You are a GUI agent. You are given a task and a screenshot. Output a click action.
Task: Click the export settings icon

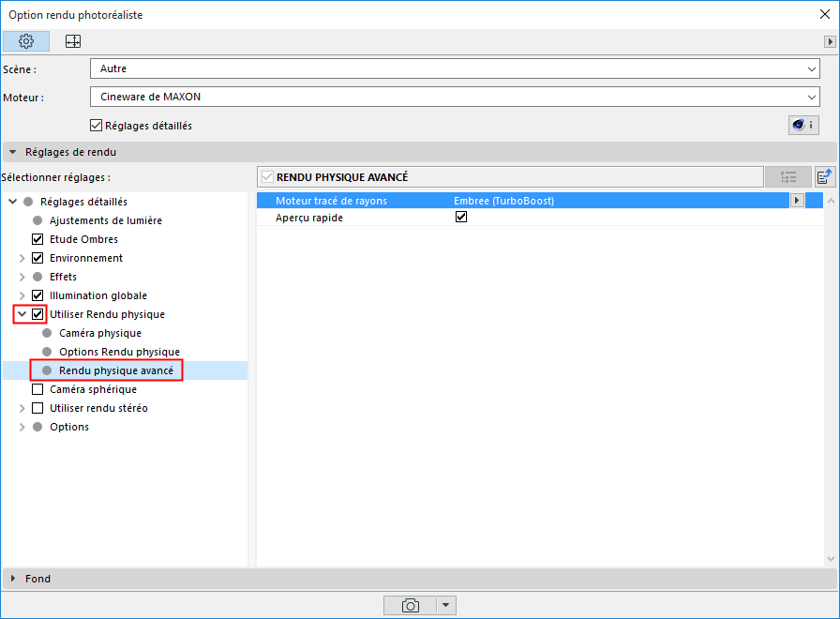[825, 177]
